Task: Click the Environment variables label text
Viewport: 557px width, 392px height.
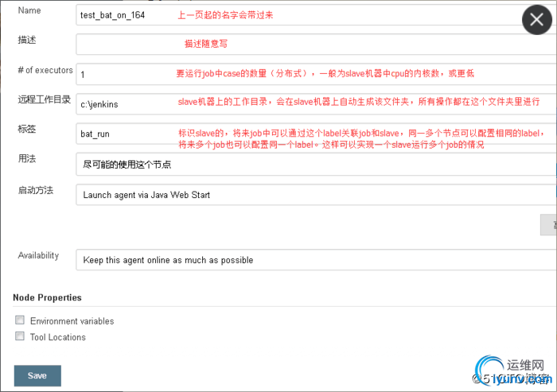Action: (x=72, y=321)
